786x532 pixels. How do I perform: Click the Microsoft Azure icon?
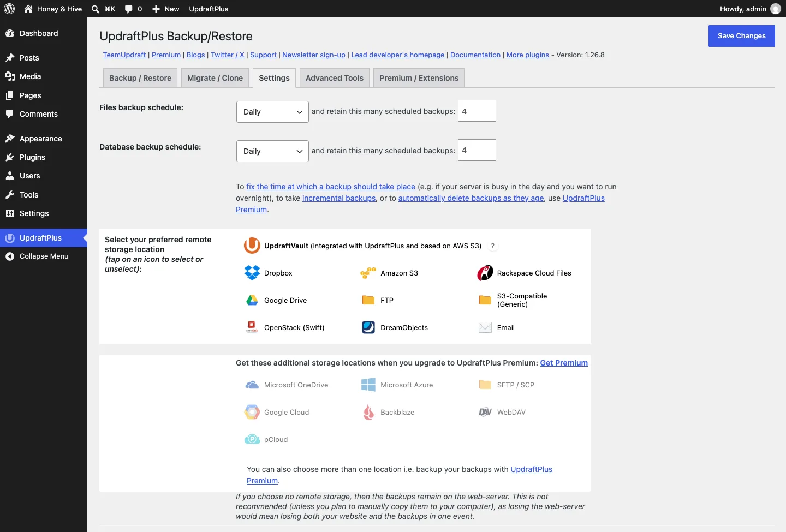click(x=368, y=385)
